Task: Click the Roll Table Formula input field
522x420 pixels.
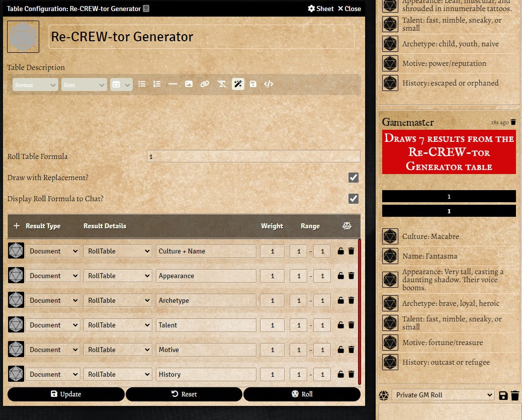Action: 253,156
